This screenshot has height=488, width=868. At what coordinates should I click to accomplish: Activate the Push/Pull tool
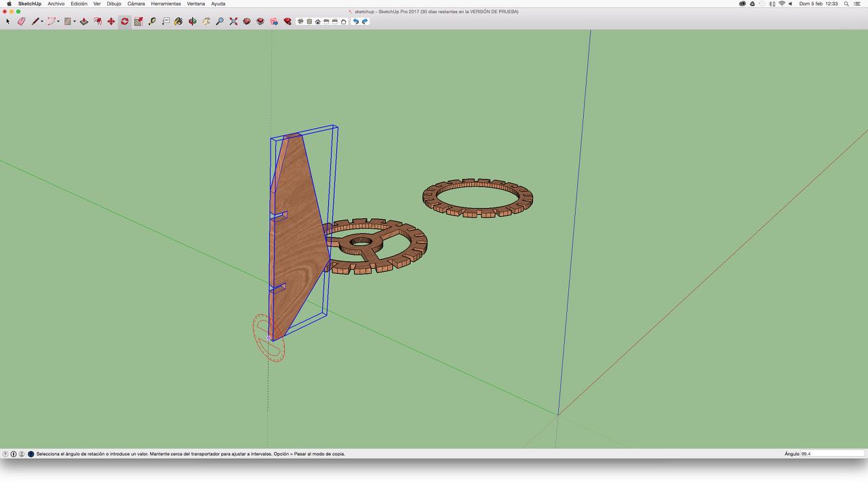click(84, 22)
